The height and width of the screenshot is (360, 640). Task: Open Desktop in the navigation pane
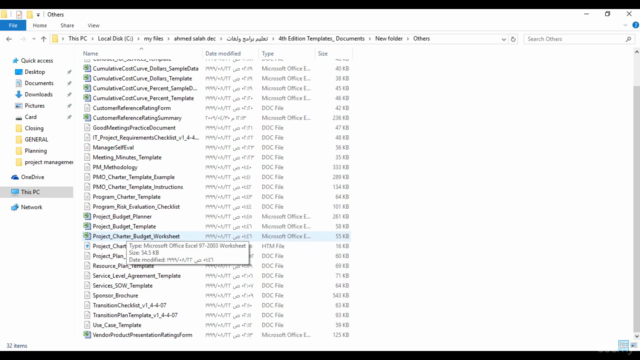[35, 72]
